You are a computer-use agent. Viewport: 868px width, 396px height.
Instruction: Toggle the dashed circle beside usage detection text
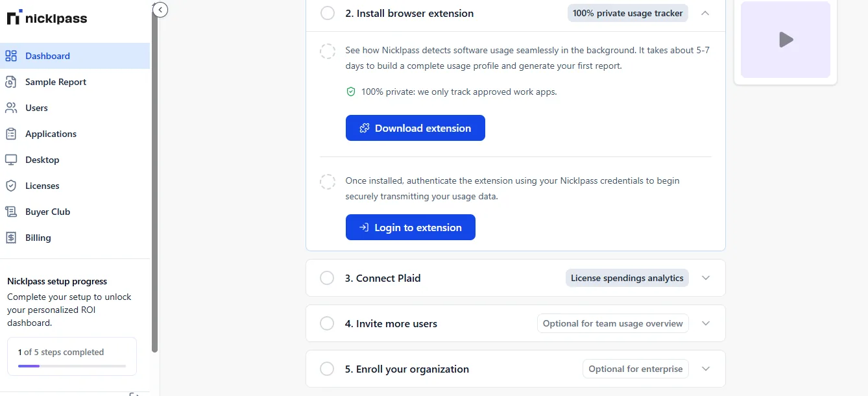tap(328, 51)
